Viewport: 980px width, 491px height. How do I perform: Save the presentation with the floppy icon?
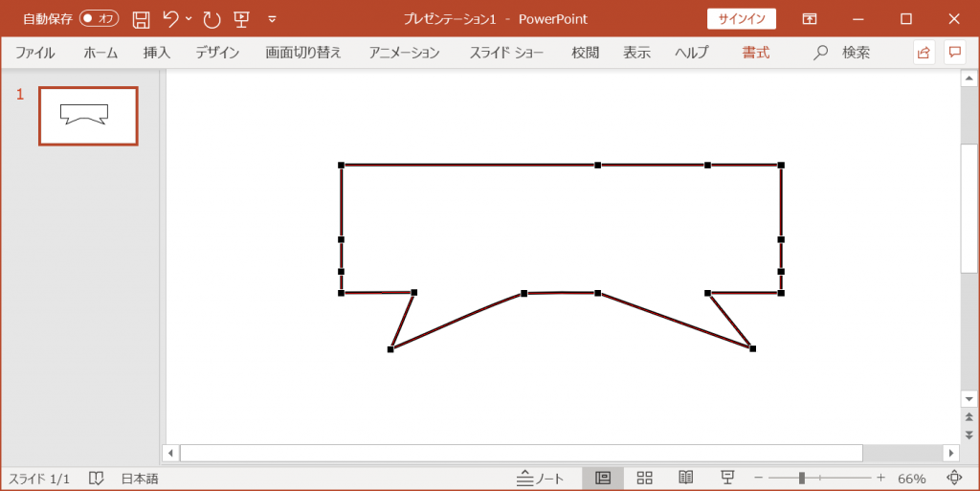142,19
